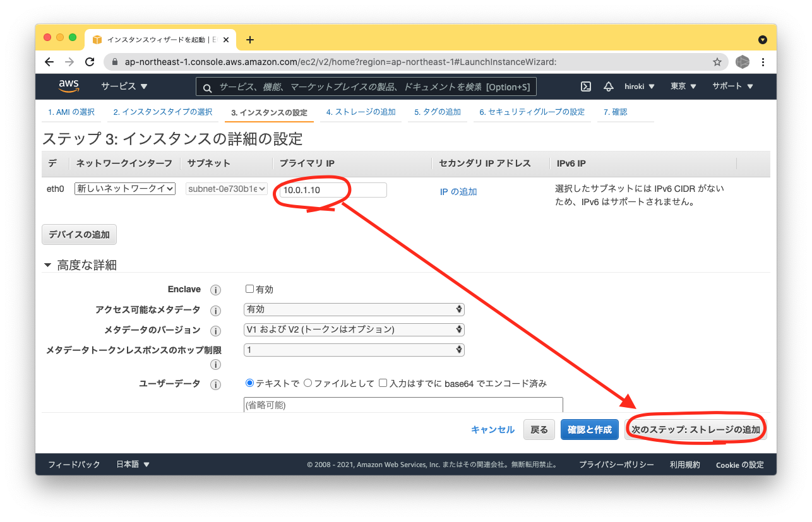Click the 確認と作成 button
The height and width of the screenshot is (522, 812).
(589, 429)
